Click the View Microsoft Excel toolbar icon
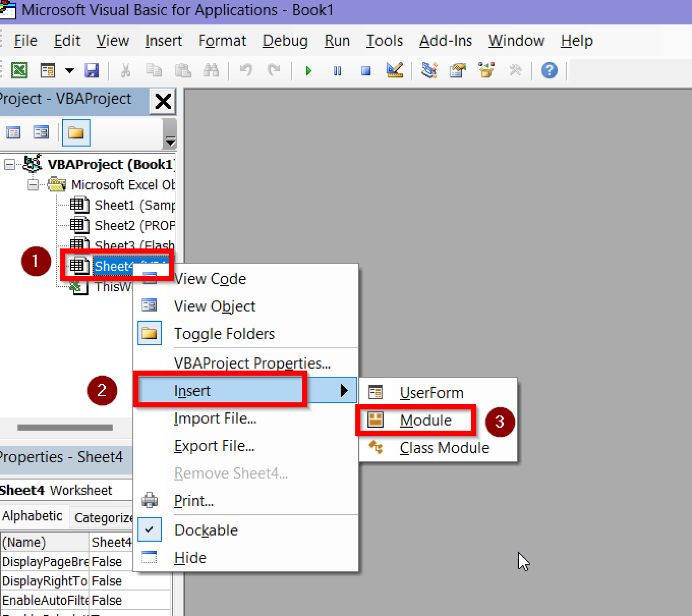 [x=19, y=70]
